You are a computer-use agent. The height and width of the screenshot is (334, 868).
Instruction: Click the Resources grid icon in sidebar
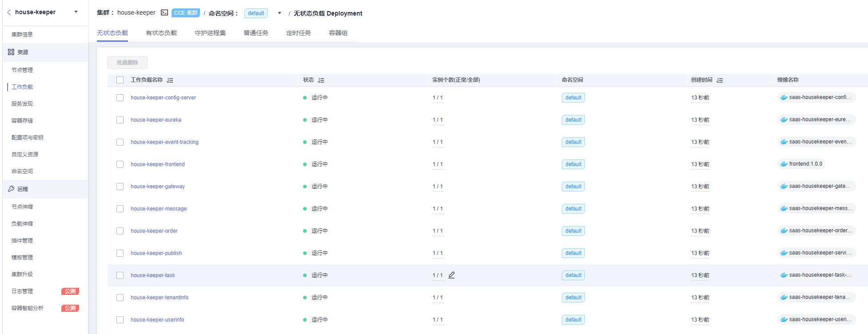11,52
